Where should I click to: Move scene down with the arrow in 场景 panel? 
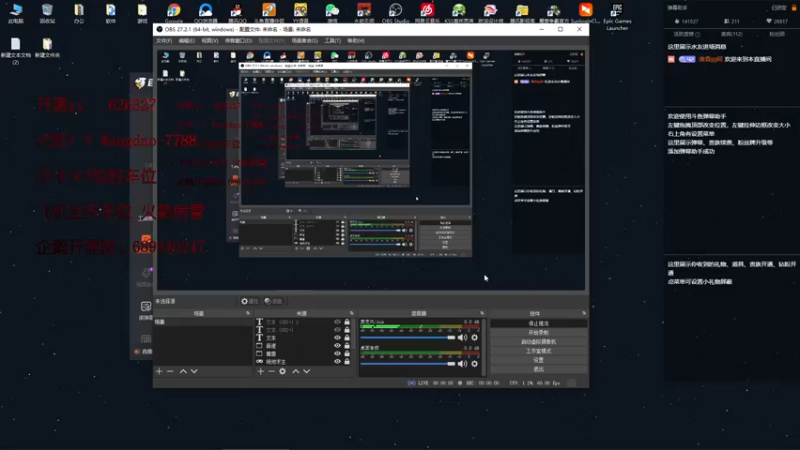(x=194, y=371)
